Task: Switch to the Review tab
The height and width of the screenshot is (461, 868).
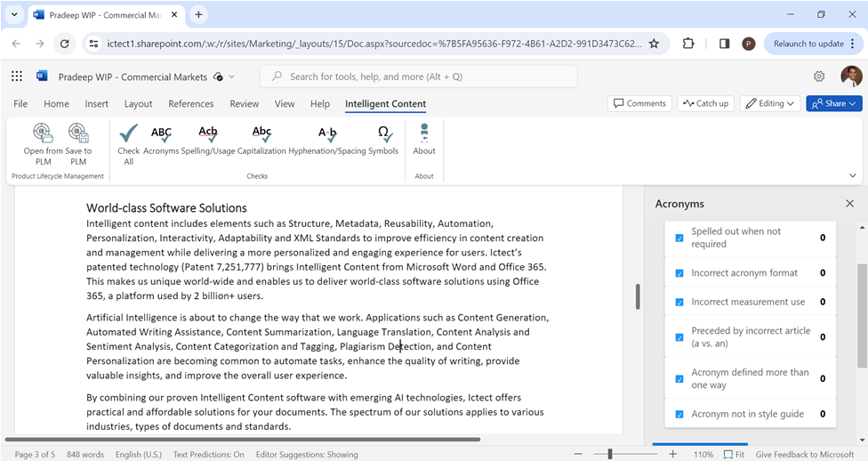Action: pyautogui.click(x=244, y=103)
